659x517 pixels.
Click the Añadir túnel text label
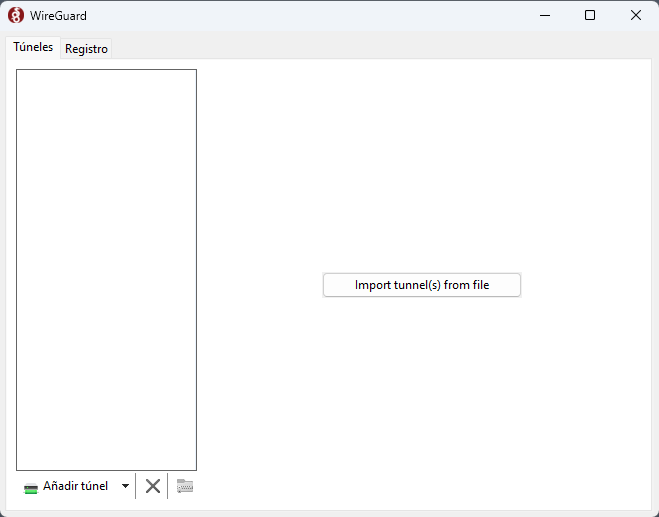tap(75, 486)
